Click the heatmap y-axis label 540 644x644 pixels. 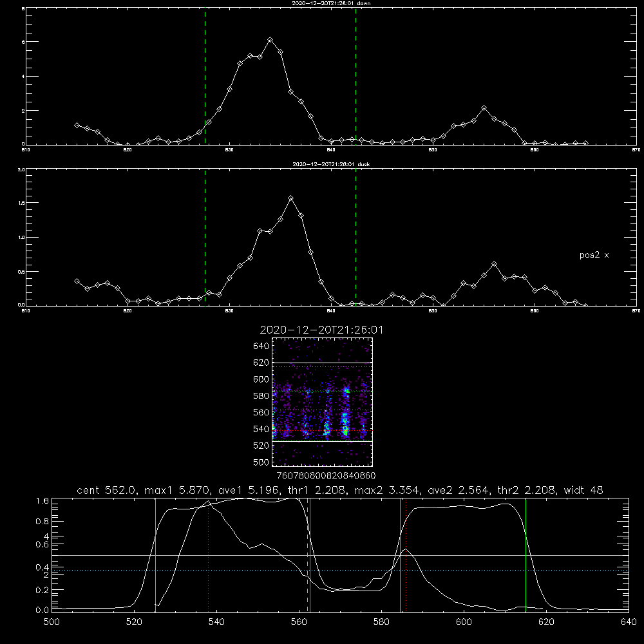(x=261, y=429)
